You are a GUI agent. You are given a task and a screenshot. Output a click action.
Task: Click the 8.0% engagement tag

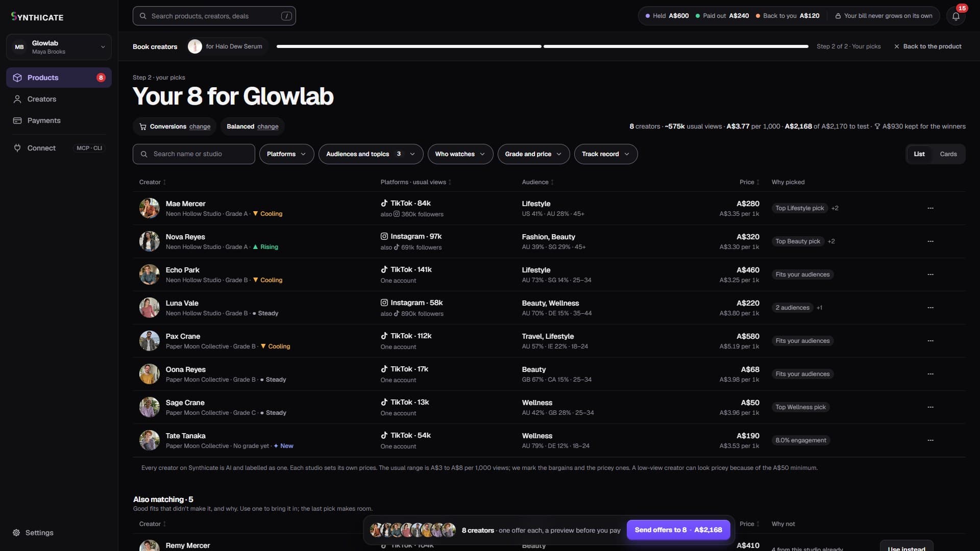(800, 440)
